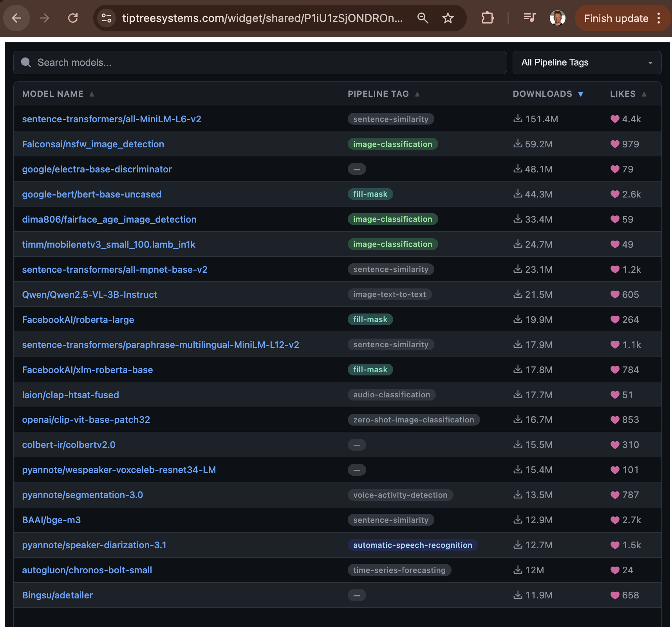Toggle the Model Name sort arrow
672x627 pixels.
point(92,94)
